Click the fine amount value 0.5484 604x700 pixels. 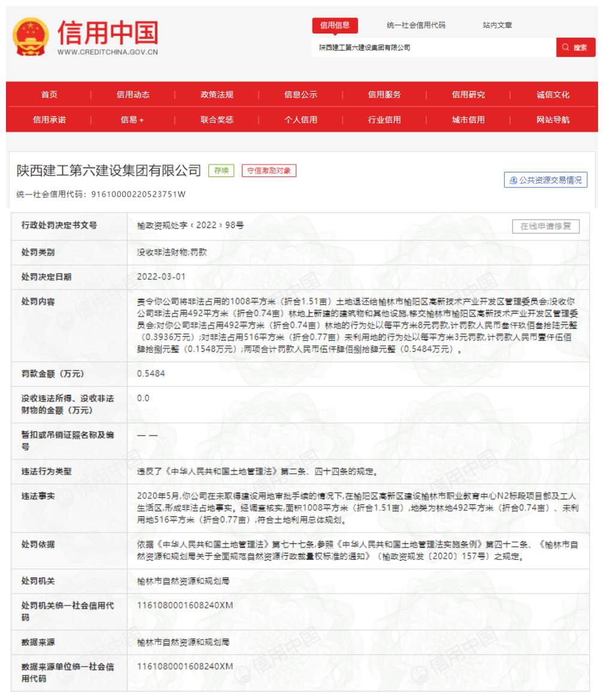pyautogui.click(x=151, y=374)
